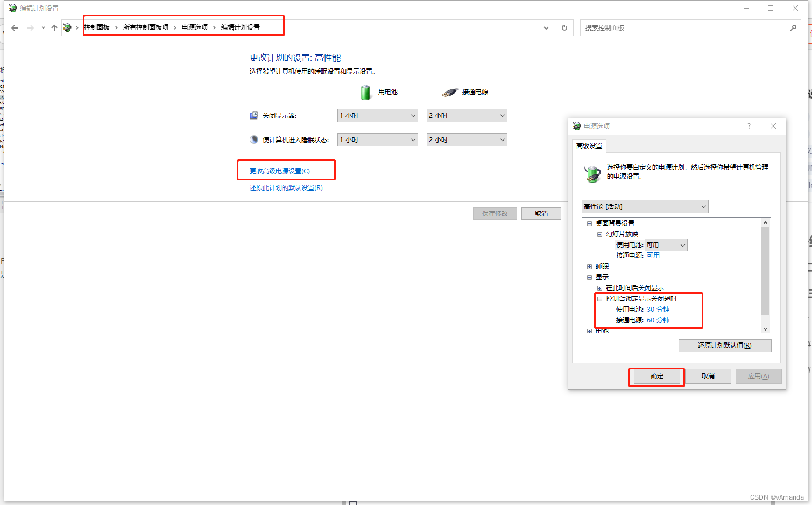
Task: Go up one level with up arrow
Action: 54,28
